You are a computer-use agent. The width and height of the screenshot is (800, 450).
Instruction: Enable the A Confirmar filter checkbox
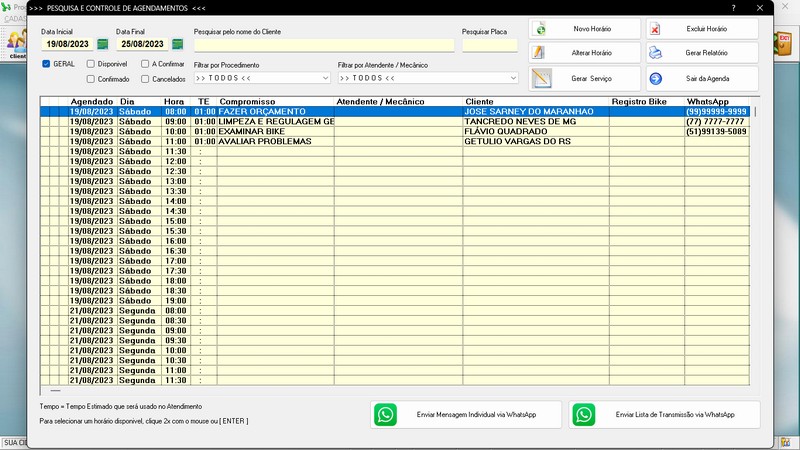(145, 64)
